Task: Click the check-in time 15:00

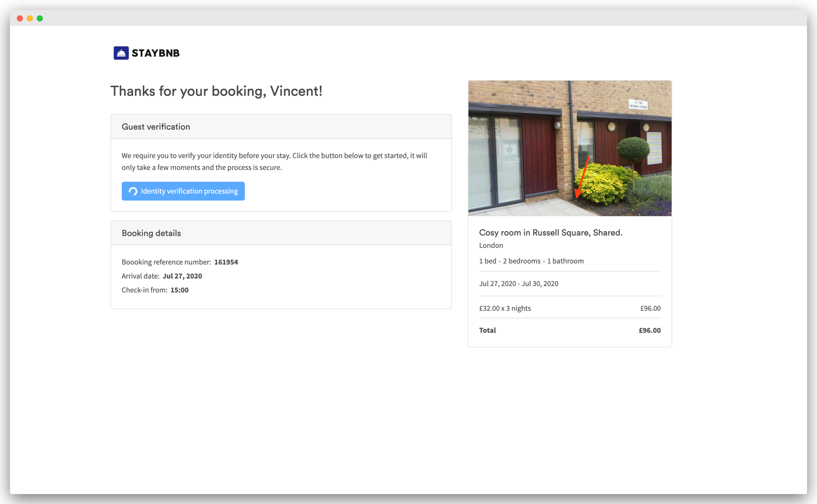Action: point(179,290)
